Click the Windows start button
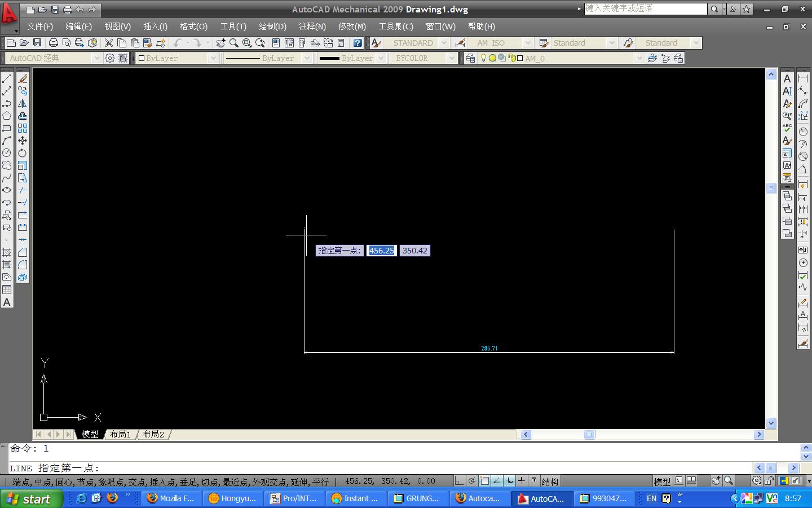Screen dimensions: 812x508 [x=31, y=498]
